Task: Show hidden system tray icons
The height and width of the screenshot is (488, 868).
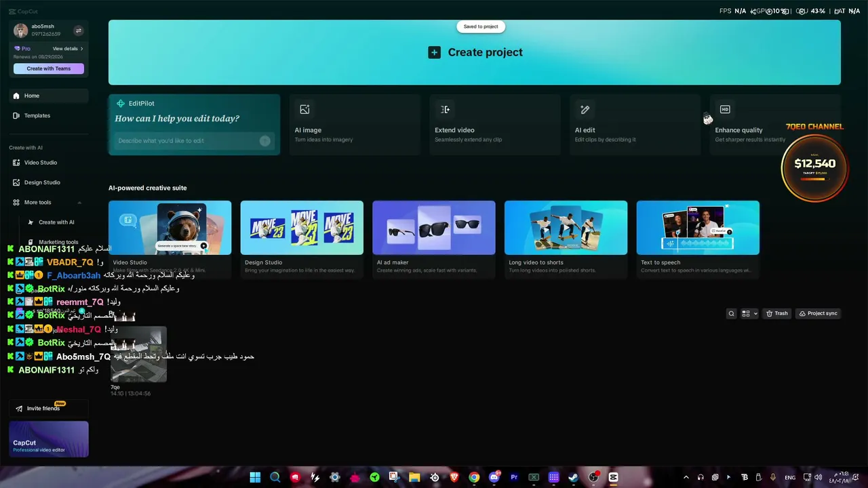Action: 686,477
